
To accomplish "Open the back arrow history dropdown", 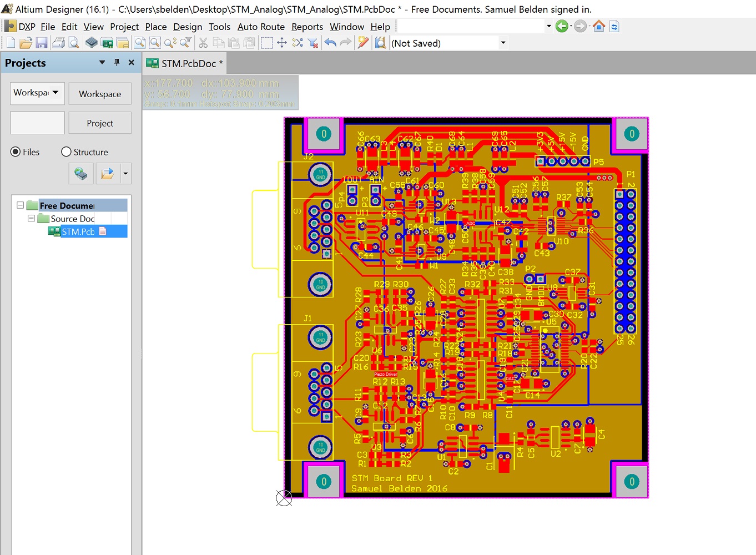I will click(571, 26).
